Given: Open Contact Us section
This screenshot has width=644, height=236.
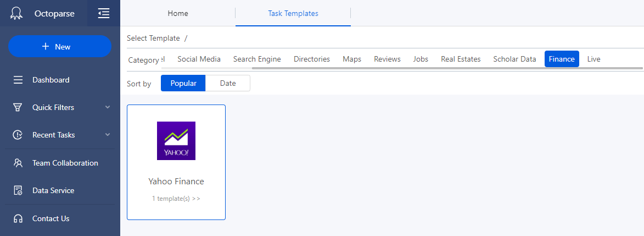Looking at the screenshot, I should [x=51, y=219].
